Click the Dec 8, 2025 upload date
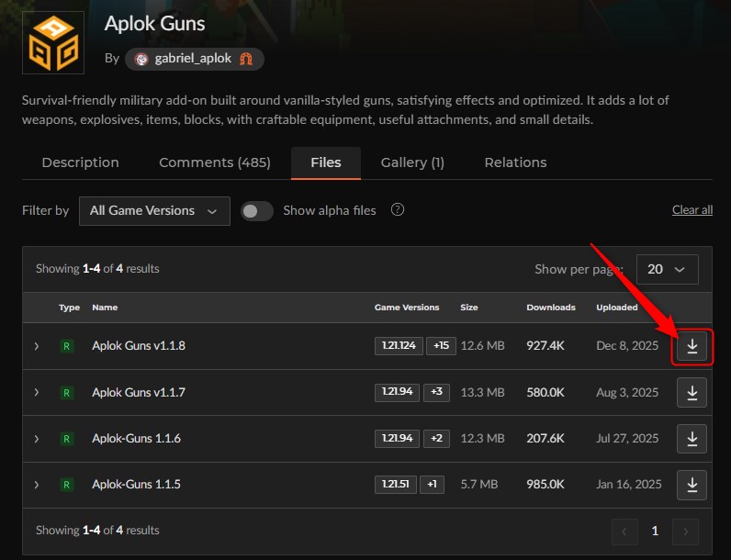Viewport: 731px width, 560px height. click(x=627, y=346)
